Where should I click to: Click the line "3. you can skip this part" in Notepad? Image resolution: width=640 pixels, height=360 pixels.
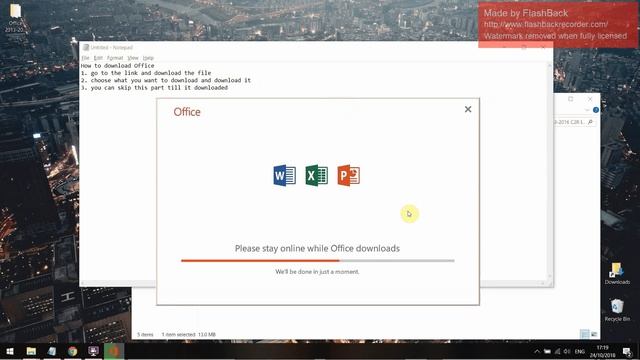click(x=154, y=87)
